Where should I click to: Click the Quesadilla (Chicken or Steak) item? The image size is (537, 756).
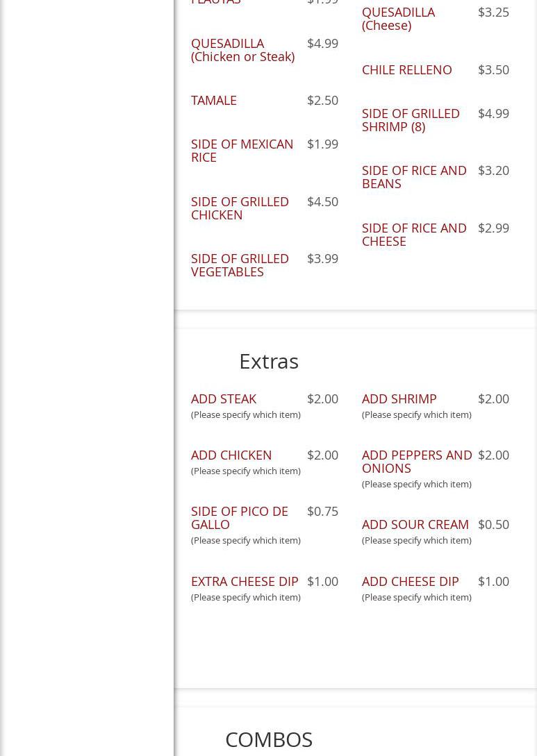point(242,49)
